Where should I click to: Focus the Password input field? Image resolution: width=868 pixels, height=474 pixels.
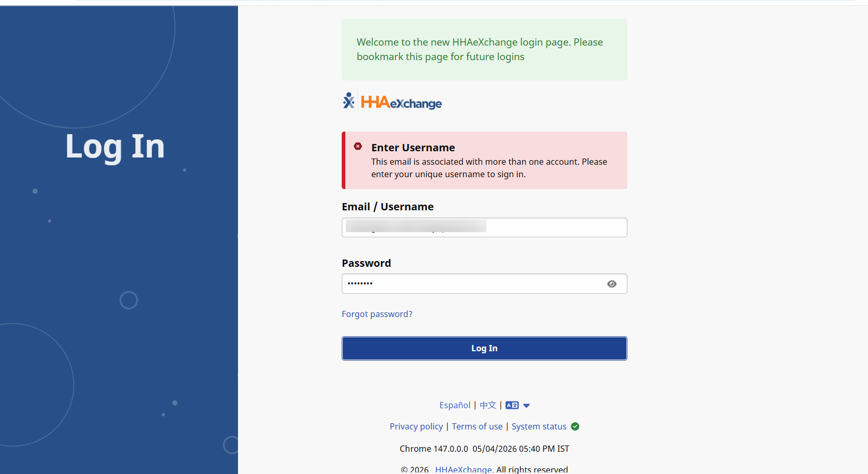[x=484, y=284]
